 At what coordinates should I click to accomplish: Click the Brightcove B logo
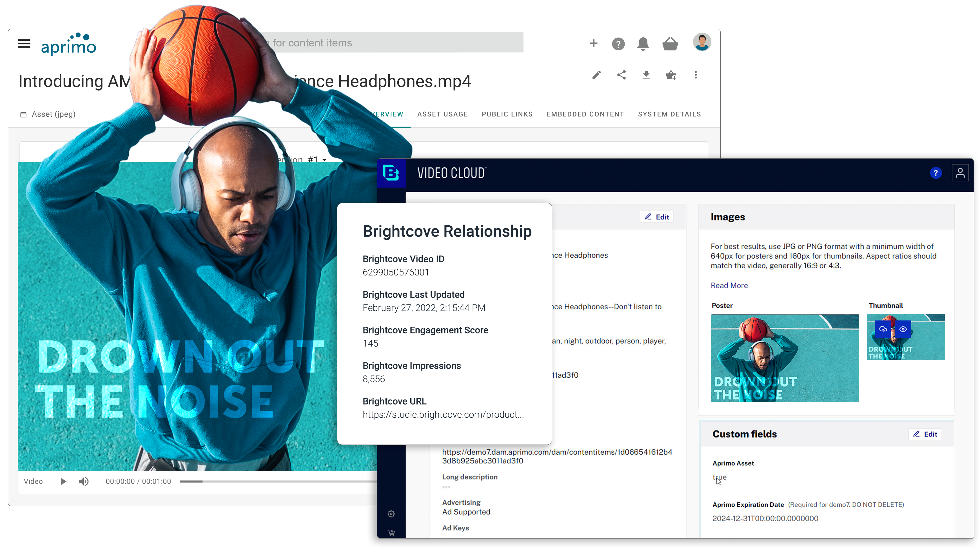[391, 173]
